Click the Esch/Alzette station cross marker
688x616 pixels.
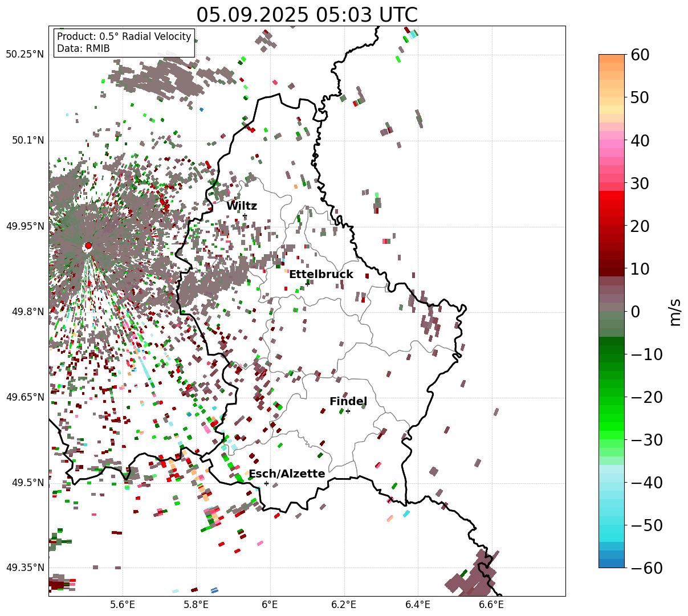click(266, 483)
